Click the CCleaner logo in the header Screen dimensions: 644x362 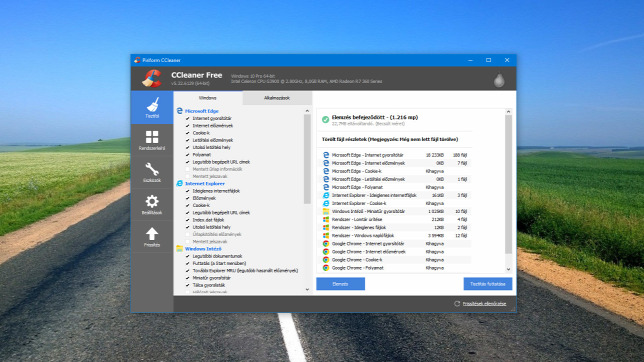152,78
